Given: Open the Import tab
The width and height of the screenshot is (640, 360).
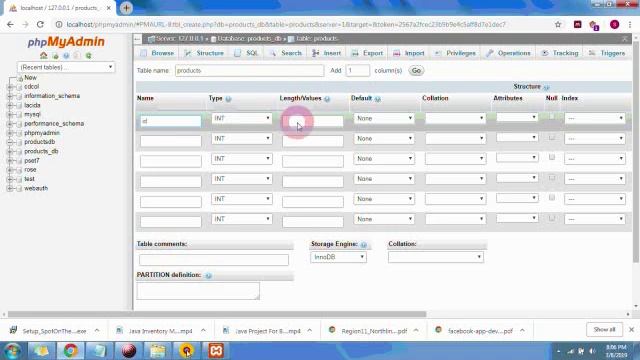Looking at the screenshot, I should 409,53.
